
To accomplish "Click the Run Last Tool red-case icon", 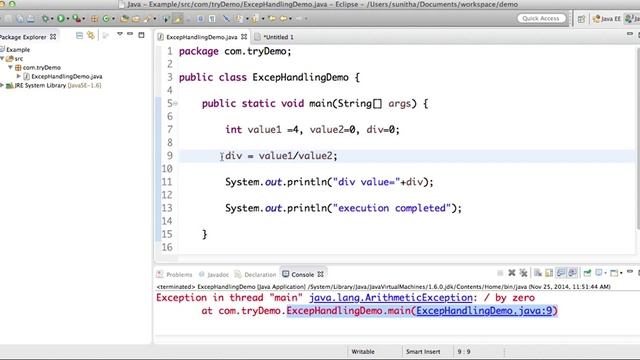I will [x=76, y=19].
